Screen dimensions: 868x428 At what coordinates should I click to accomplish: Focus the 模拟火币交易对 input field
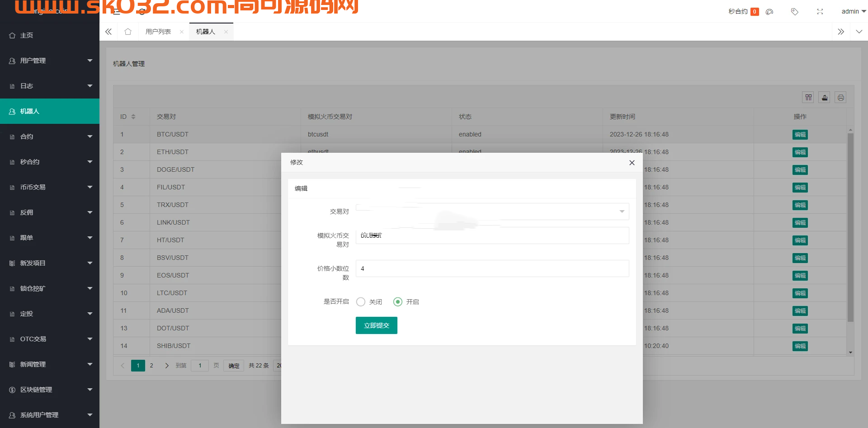[492, 235]
